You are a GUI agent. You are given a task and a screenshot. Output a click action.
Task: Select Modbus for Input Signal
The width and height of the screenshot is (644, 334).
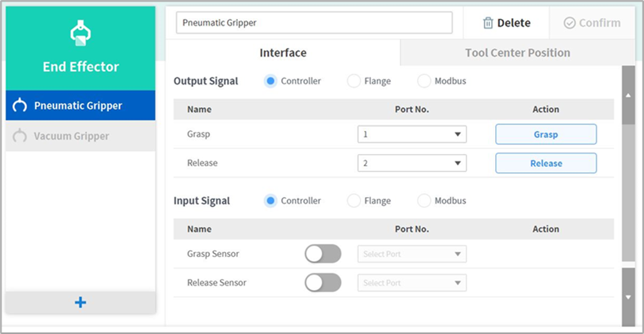[424, 201]
